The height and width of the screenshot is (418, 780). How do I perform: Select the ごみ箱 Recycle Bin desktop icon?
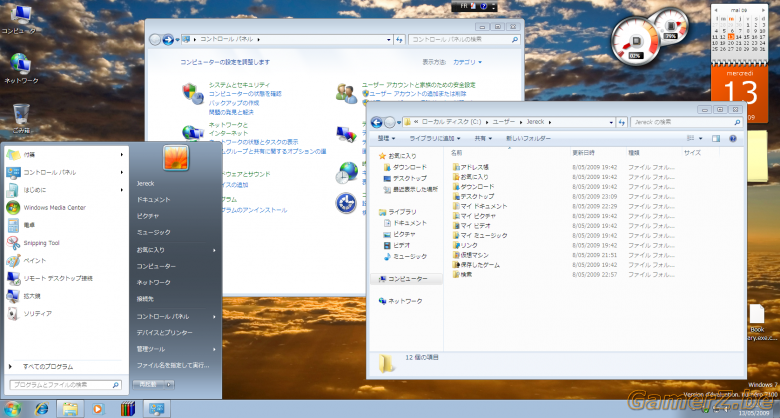[x=21, y=118]
